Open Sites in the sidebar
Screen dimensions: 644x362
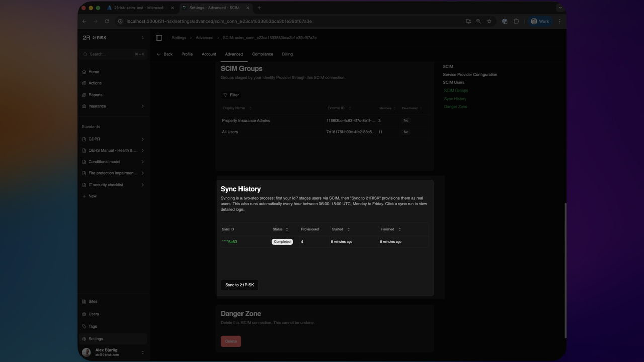93,302
